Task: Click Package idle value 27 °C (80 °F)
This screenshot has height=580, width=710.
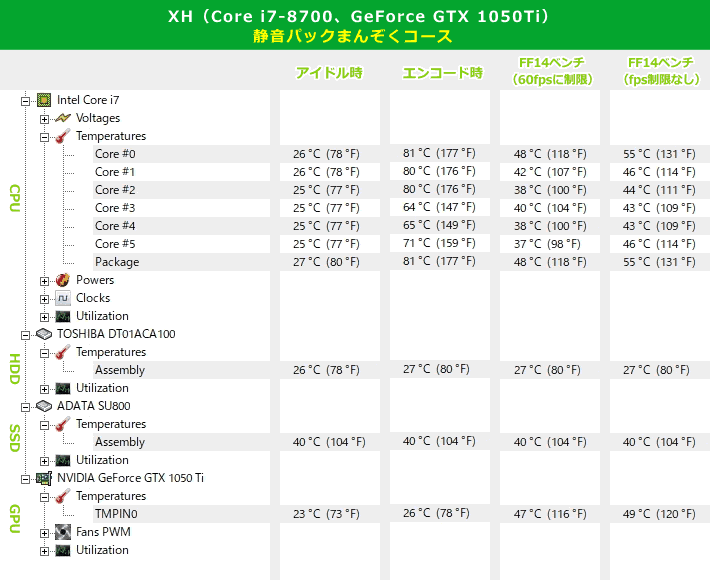Action: click(x=326, y=262)
